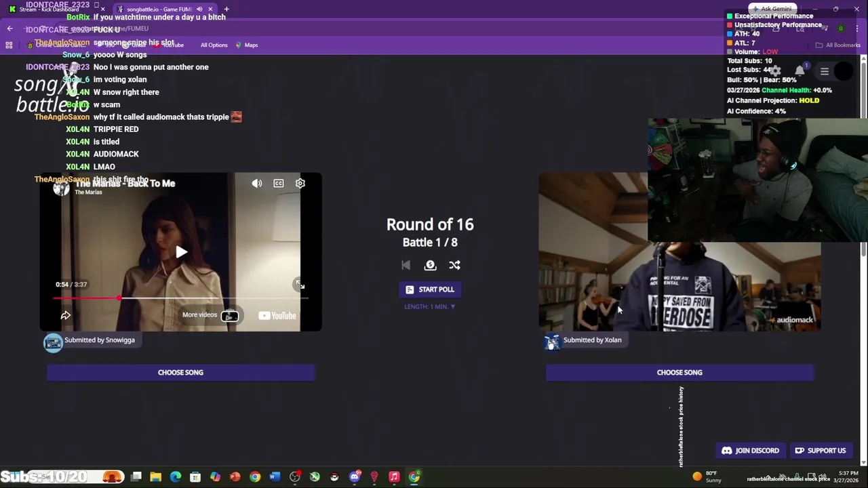Open the notifications bell

tap(800, 71)
